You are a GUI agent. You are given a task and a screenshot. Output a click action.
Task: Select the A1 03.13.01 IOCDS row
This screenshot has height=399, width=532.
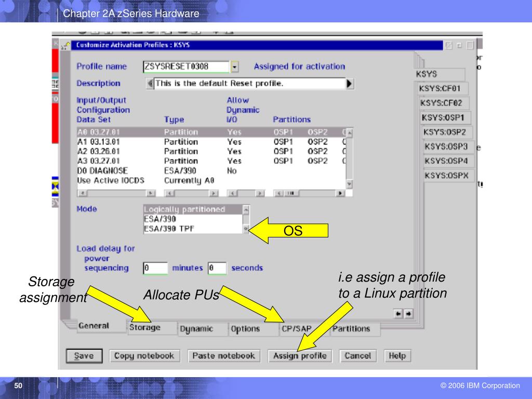tap(211, 142)
